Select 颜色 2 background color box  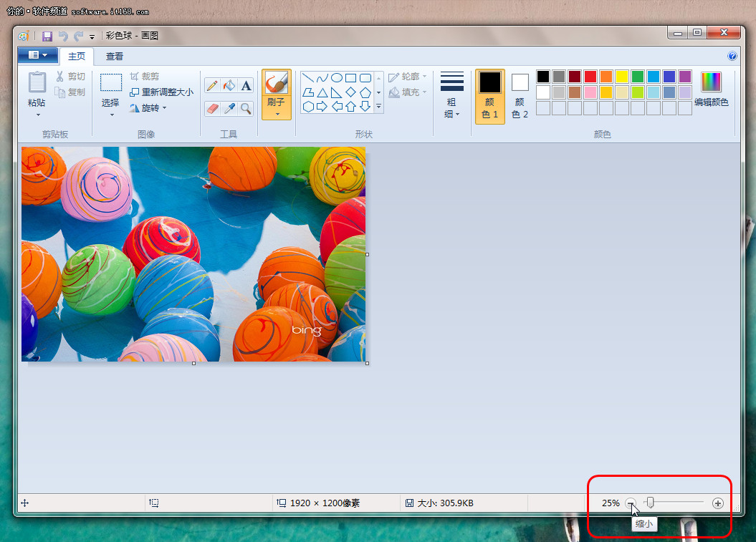pos(520,97)
